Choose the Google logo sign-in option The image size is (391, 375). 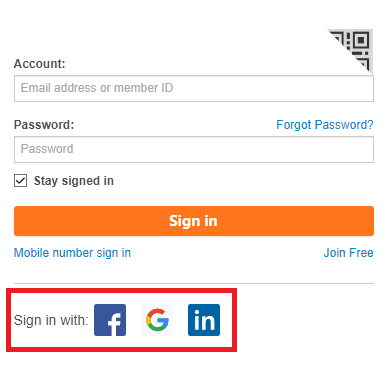[x=157, y=320]
